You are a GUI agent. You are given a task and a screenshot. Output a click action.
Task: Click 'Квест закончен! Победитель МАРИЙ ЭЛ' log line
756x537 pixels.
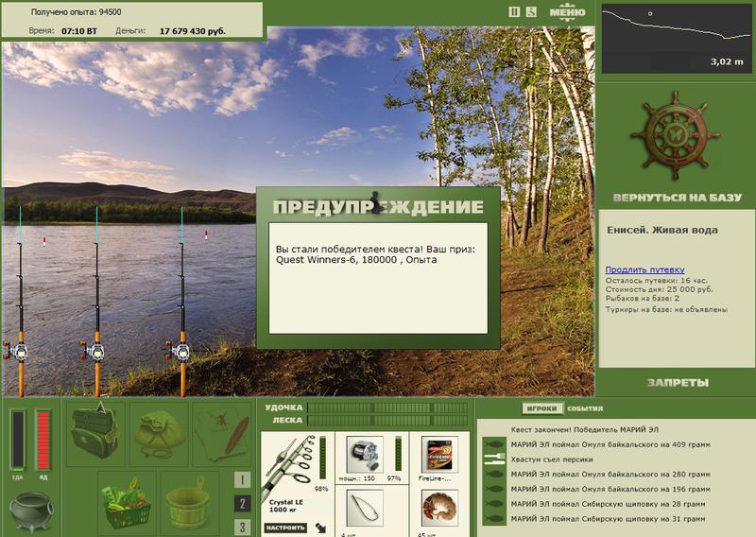(585, 429)
